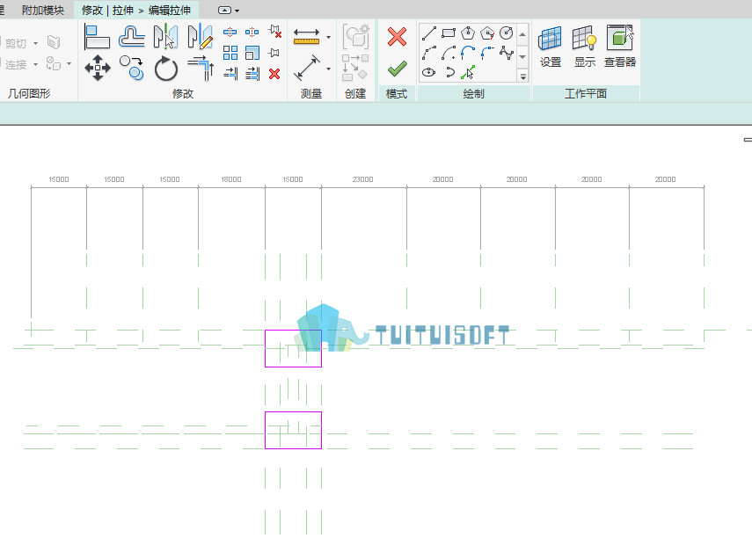This screenshot has width=752, height=560.
Task: Select the Circumscribed Polygon draw tool
Action: pyautogui.click(x=487, y=33)
